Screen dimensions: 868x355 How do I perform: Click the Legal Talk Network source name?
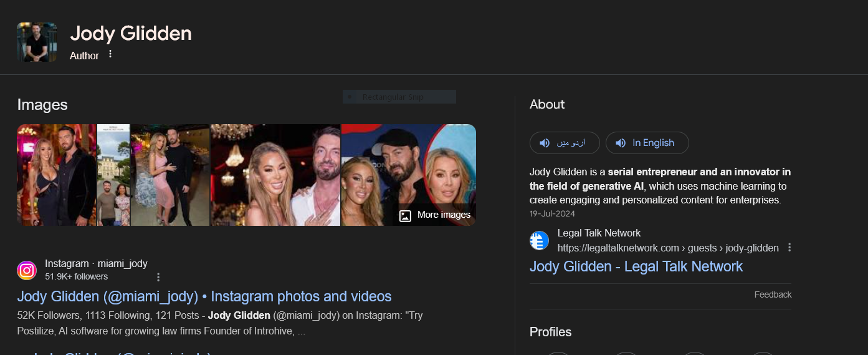(599, 233)
